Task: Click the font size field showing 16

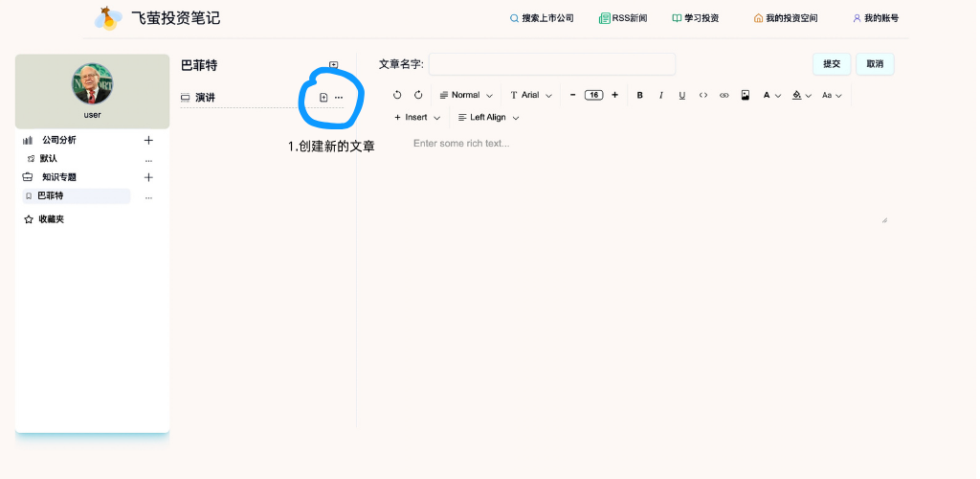Action: (593, 95)
